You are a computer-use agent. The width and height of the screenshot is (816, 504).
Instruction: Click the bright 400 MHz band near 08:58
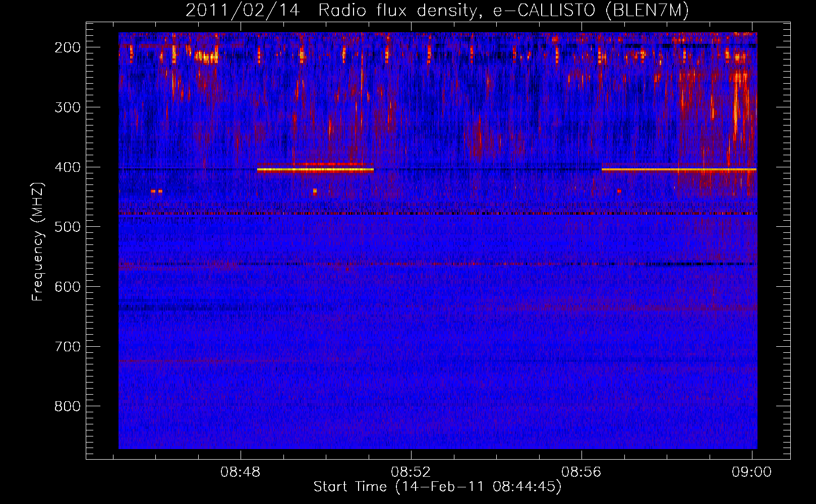[679, 169]
